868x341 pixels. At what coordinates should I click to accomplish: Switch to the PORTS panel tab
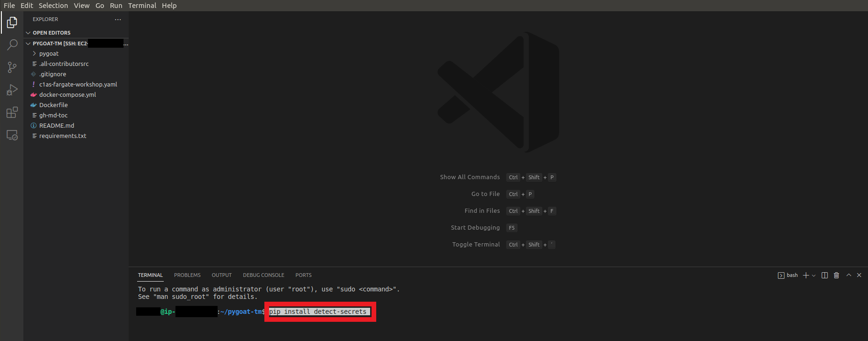tap(303, 275)
